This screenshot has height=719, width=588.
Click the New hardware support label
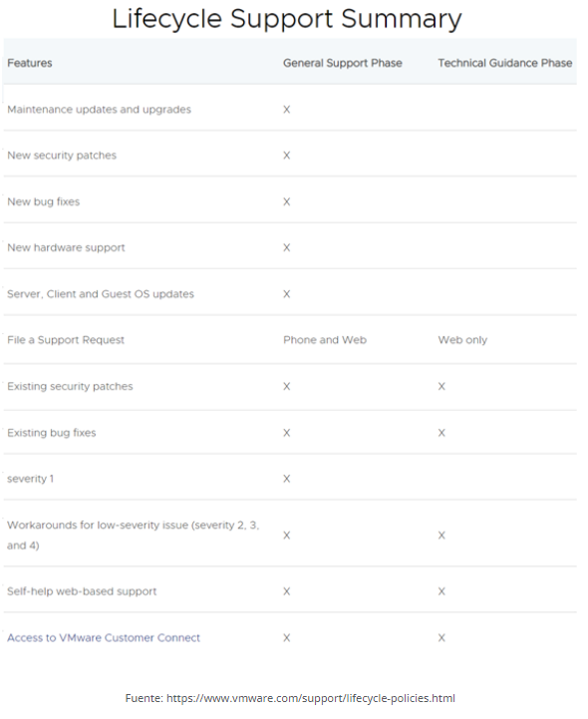point(66,247)
